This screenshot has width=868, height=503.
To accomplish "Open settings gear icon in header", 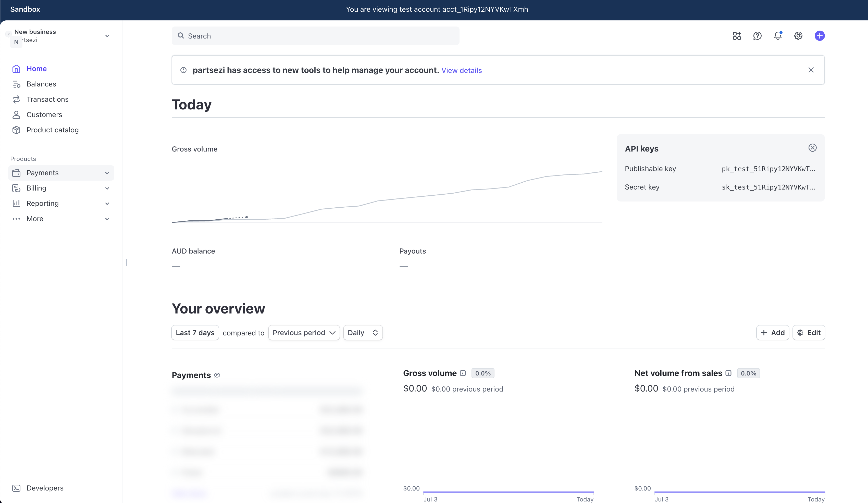I will pyautogui.click(x=798, y=36).
